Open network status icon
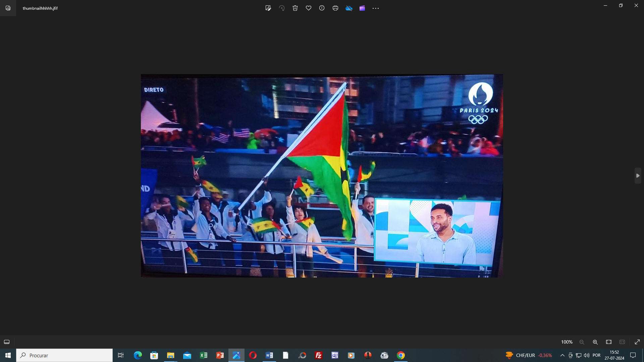 [x=579, y=355]
